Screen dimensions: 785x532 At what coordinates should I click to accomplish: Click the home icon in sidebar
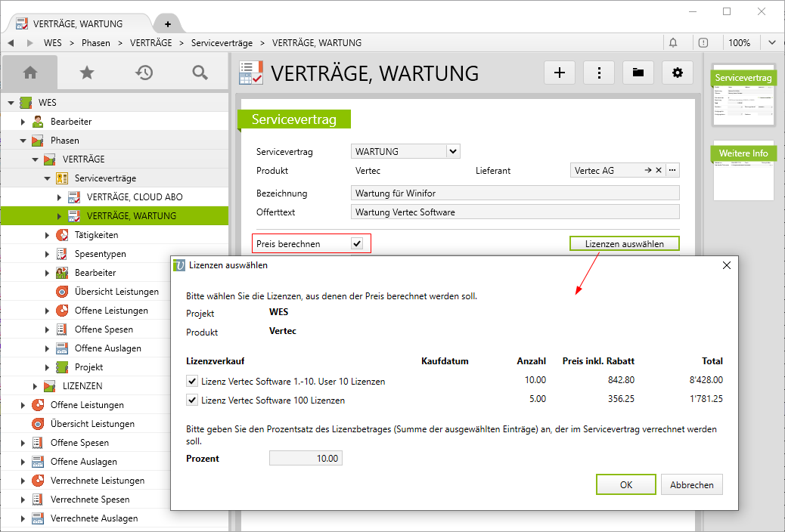pos(30,73)
